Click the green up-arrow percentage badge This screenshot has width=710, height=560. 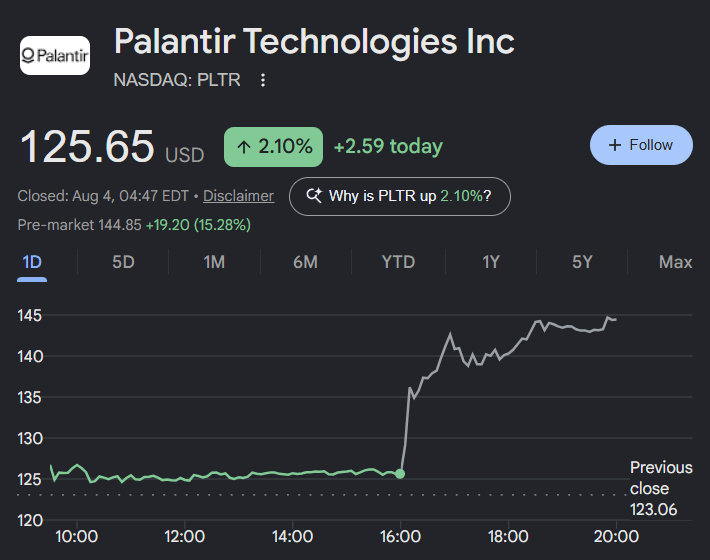click(x=273, y=147)
